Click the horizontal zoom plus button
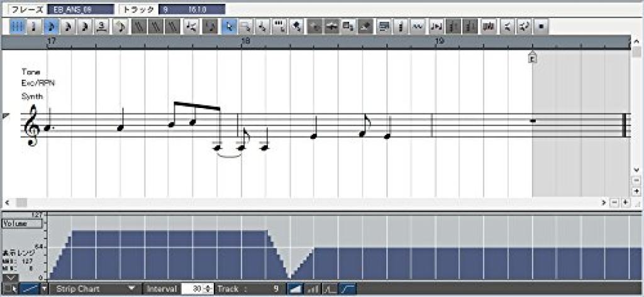This screenshot has height=297, width=644. (626, 202)
